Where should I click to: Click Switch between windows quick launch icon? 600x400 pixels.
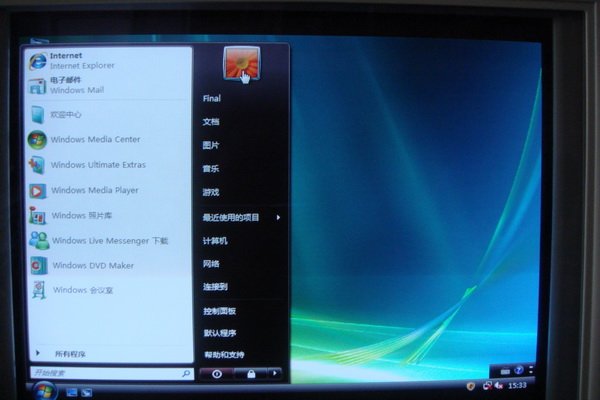(x=86, y=393)
